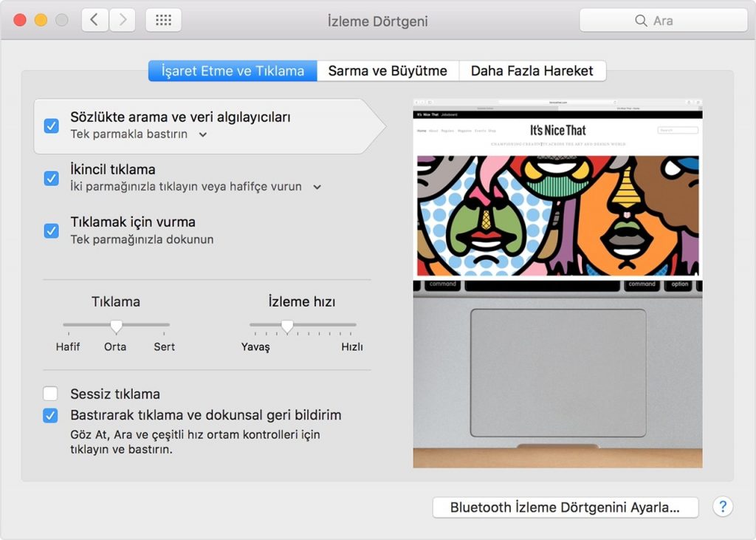The width and height of the screenshot is (756, 540).
Task: Disable Tıklamak için vurma
Action: click(x=50, y=230)
